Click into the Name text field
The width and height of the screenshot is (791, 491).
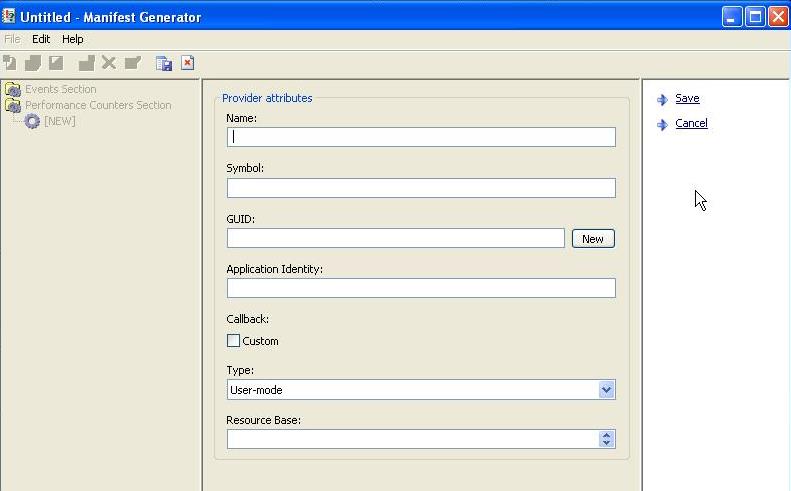(421, 137)
